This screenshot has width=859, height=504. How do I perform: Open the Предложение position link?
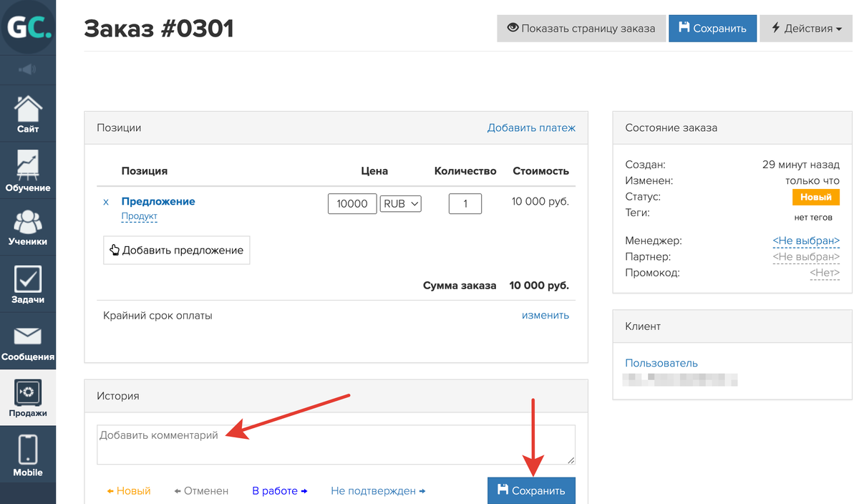[158, 201]
